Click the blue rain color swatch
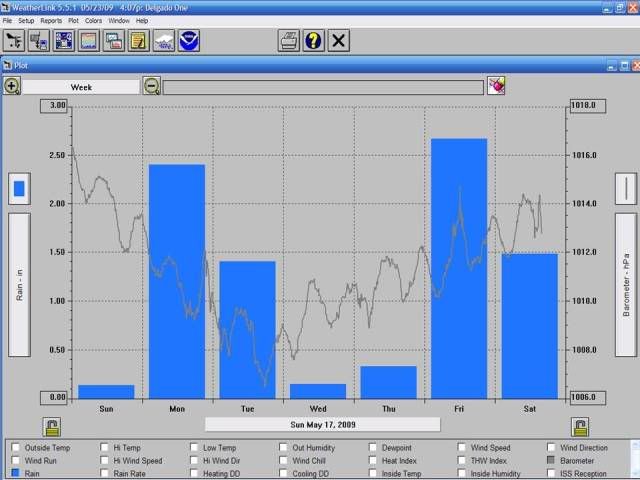640x480 pixels. pos(19,187)
